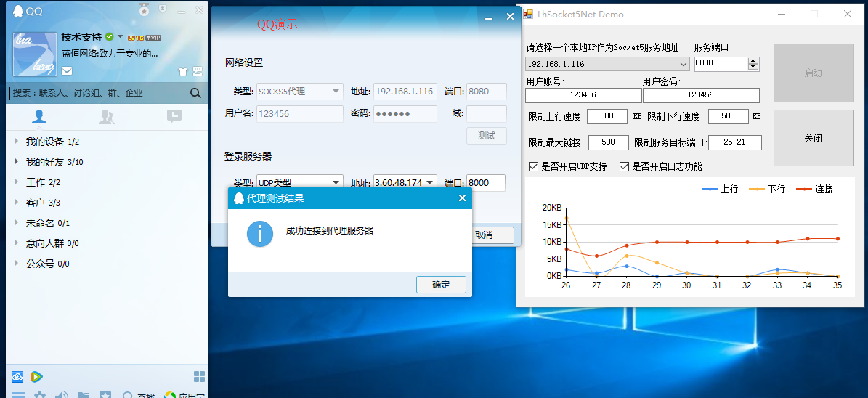Open the favorites star icon in QQ
The width and height of the screenshot is (868, 398).
pyautogui.click(x=105, y=395)
